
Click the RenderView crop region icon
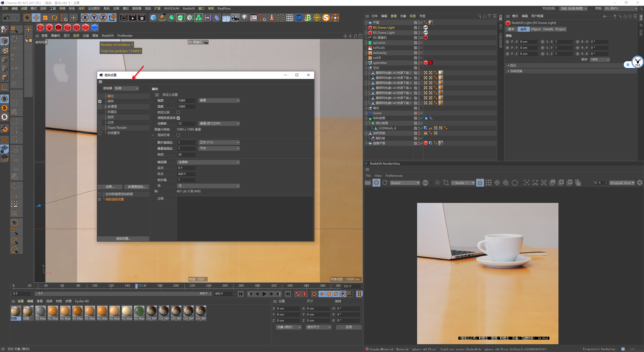[446, 183]
